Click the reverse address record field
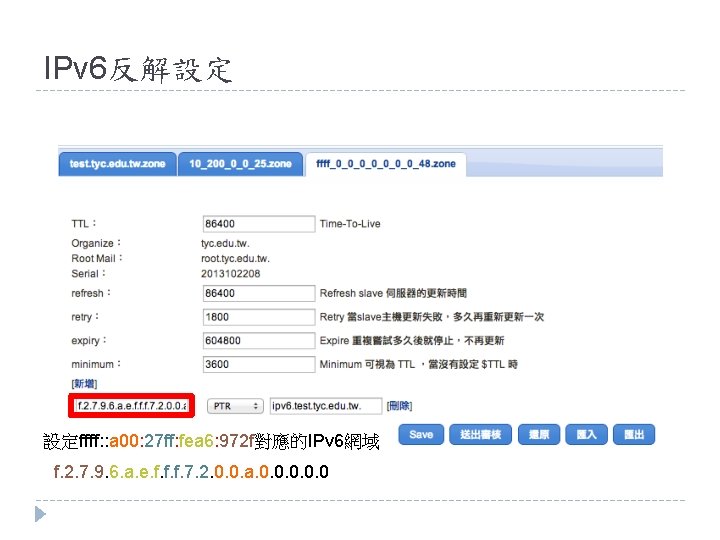Viewport: 720px width, 540px height. pos(132,406)
